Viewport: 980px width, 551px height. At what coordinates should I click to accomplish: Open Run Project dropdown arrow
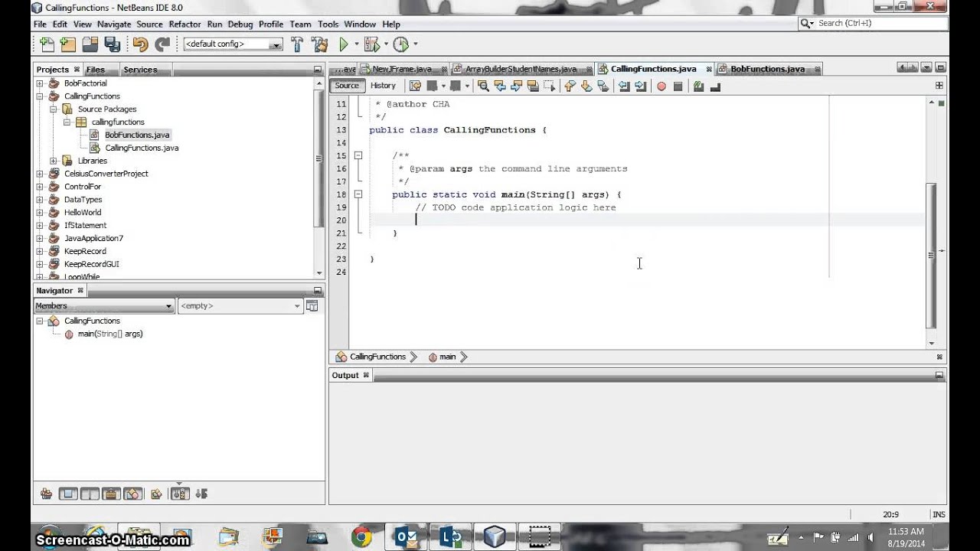(356, 44)
